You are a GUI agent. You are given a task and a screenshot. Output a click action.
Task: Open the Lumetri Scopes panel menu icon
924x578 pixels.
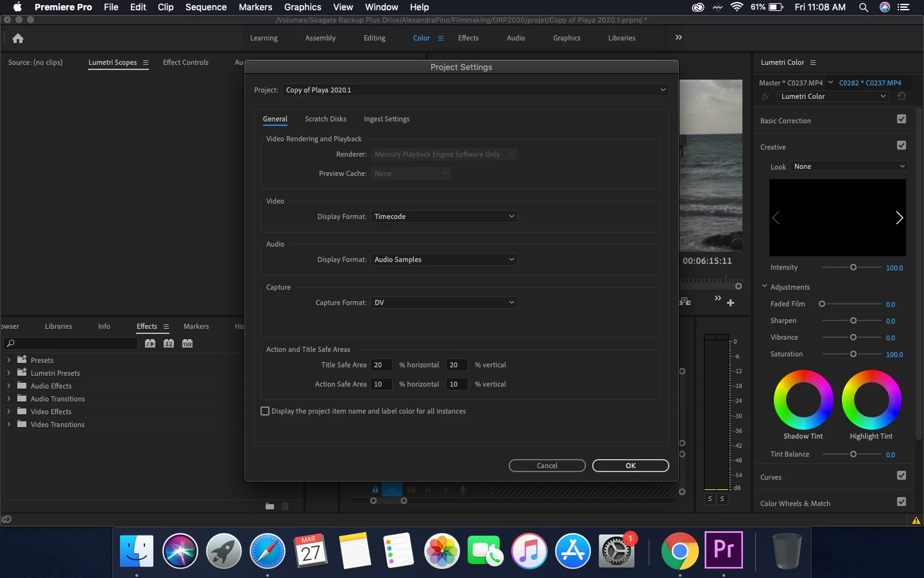(x=146, y=63)
